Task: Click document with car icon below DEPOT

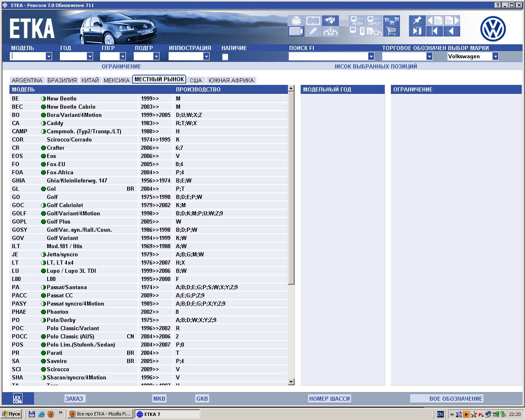Action: tap(374, 31)
